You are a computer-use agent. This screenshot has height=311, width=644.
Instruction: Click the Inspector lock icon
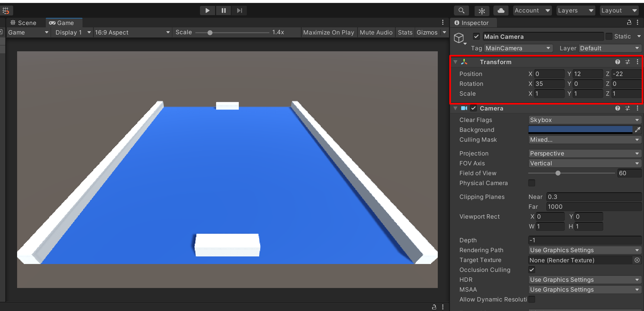pyautogui.click(x=629, y=22)
